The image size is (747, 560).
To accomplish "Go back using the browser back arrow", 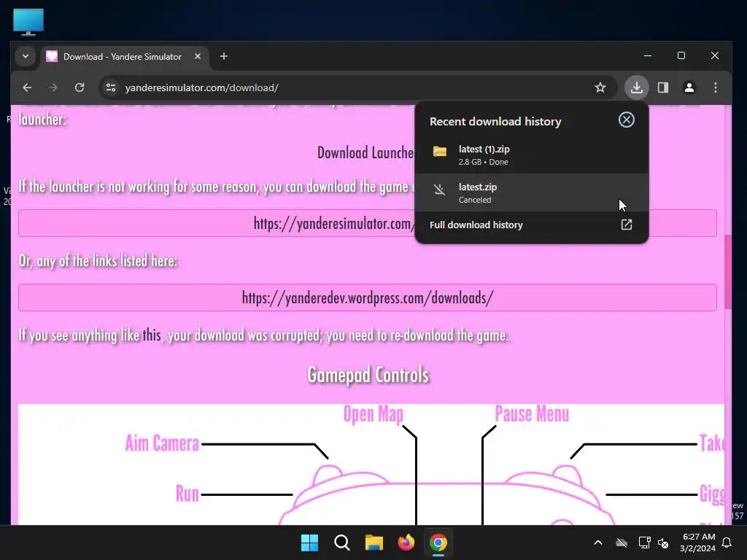I will (27, 87).
